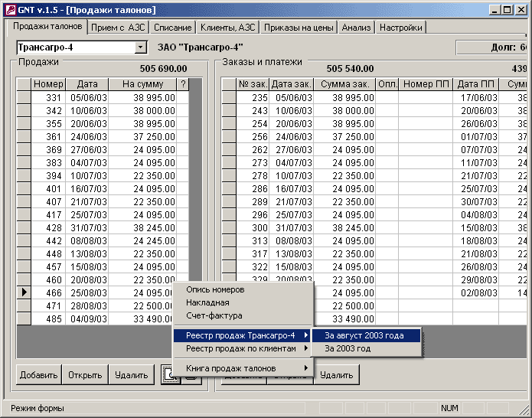The width and height of the screenshot is (532, 418).
Task: Switch to the Списание tab
Action: (173, 28)
